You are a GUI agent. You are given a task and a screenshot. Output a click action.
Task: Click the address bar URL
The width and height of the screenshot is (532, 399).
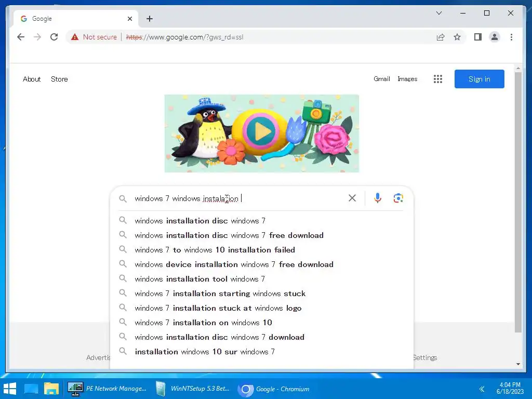click(185, 37)
